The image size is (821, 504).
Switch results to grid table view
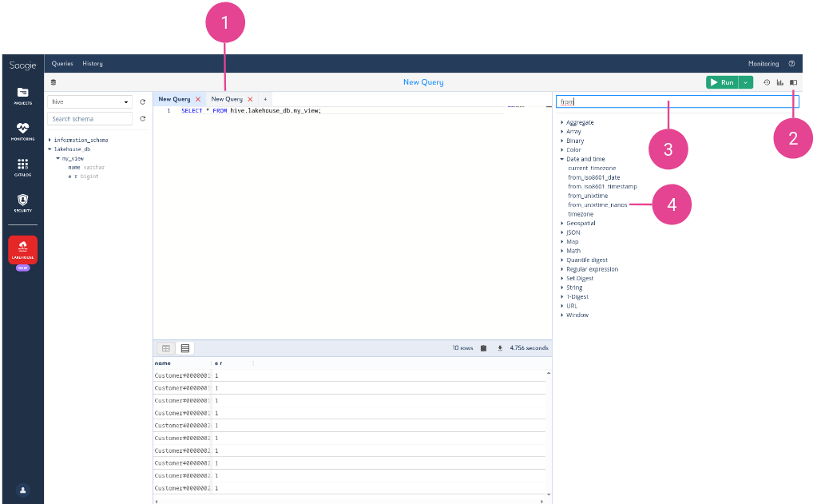pos(166,348)
